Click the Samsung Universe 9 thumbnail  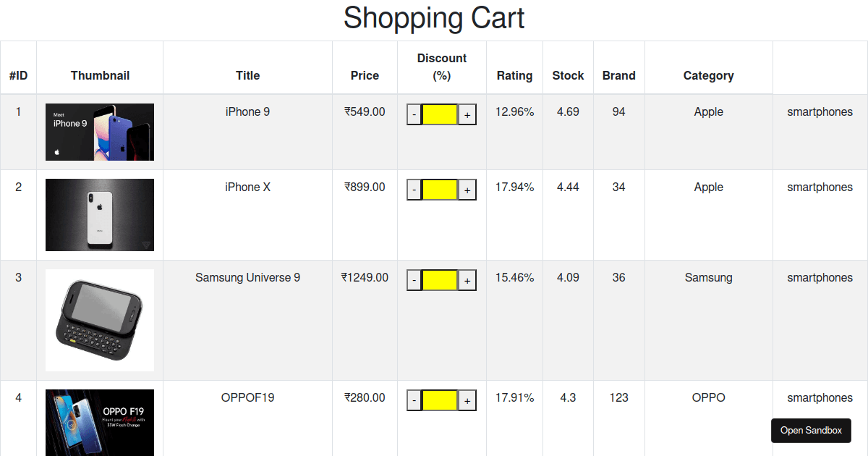(99, 320)
